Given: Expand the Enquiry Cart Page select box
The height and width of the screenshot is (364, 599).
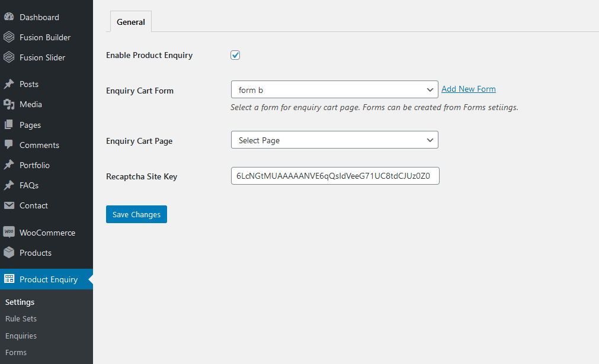Looking at the screenshot, I should (x=334, y=140).
